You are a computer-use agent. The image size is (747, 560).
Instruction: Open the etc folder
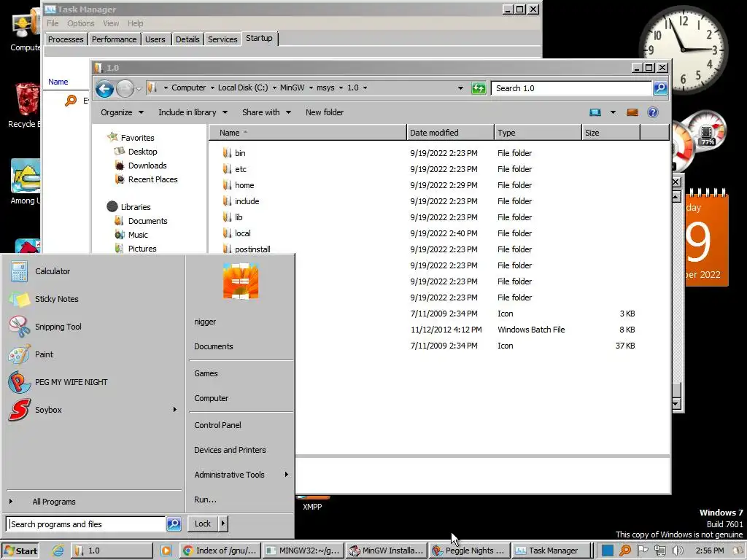(x=241, y=169)
